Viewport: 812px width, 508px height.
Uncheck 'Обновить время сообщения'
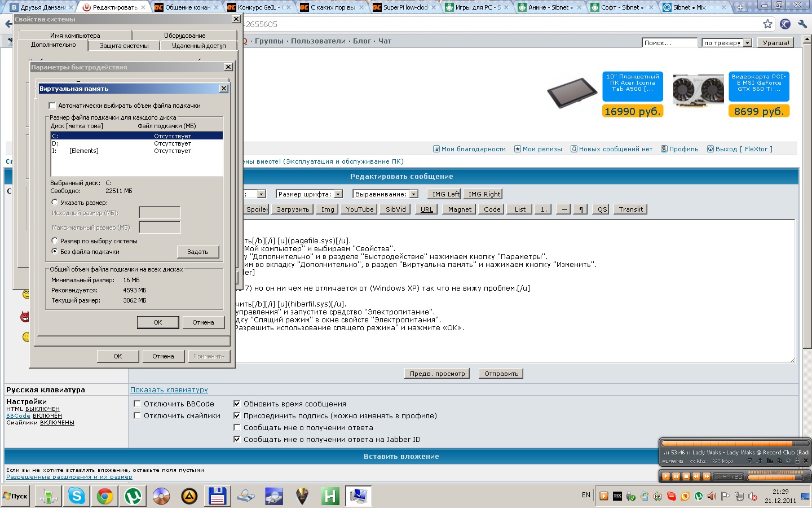tap(237, 404)
